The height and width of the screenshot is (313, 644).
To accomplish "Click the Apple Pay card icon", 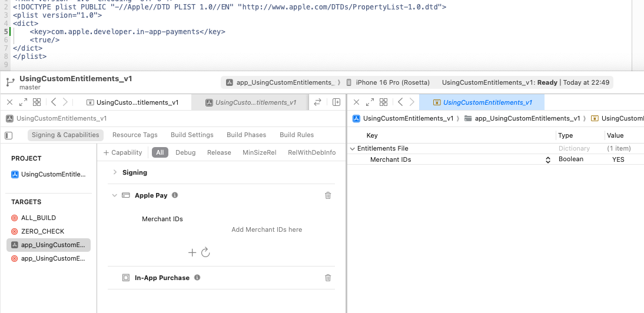I will (126, 195).
